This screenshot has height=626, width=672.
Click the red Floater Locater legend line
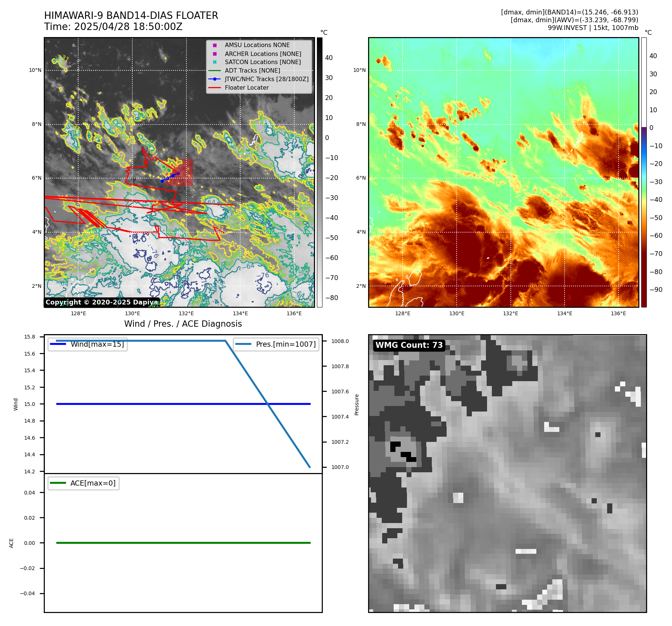pos(215,87)
